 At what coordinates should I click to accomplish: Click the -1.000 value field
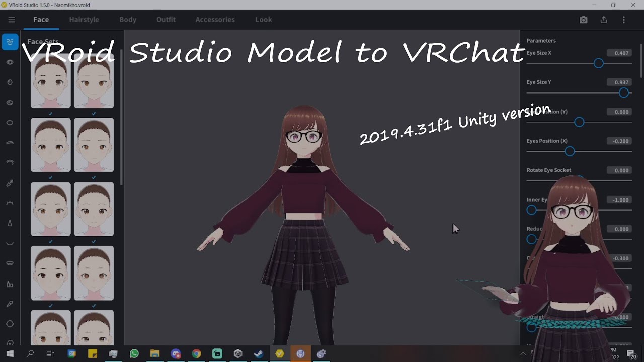pyautogui.click(x=619, y=200)
